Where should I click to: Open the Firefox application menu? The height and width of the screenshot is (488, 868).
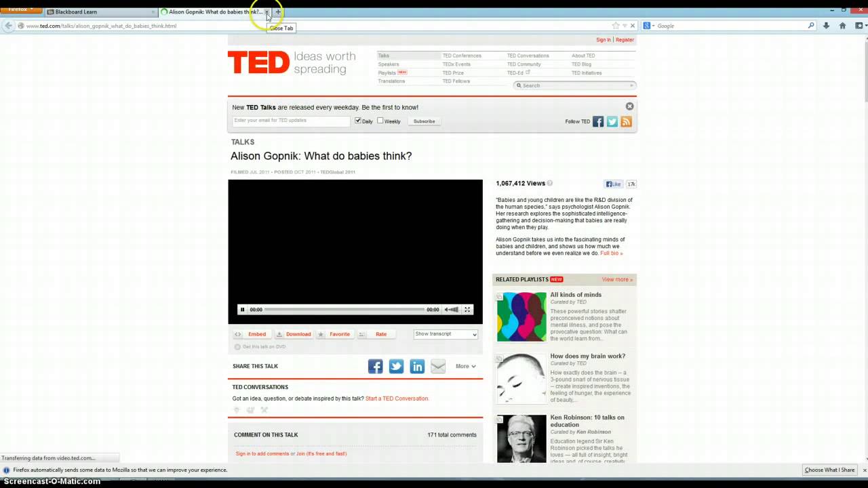[x=22, y=11]
